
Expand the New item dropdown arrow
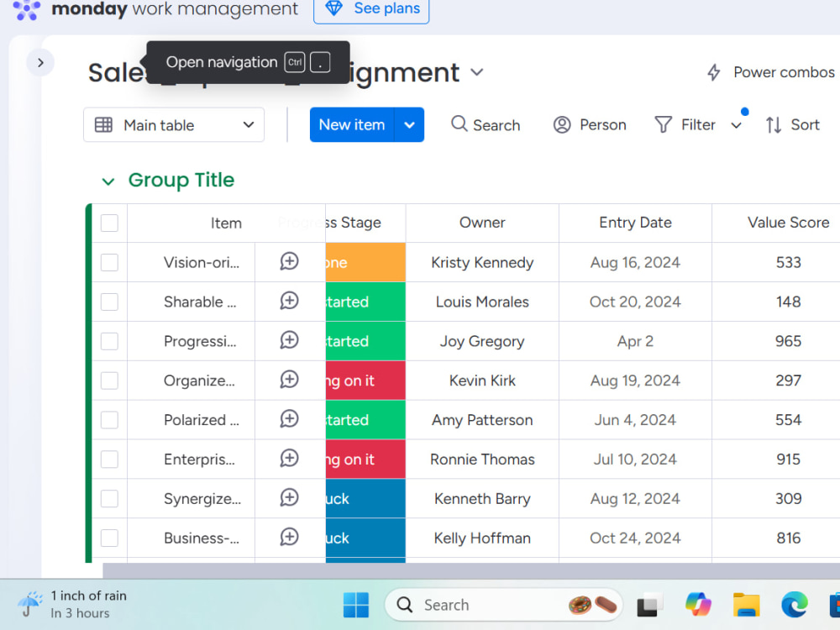click(409, 125)
